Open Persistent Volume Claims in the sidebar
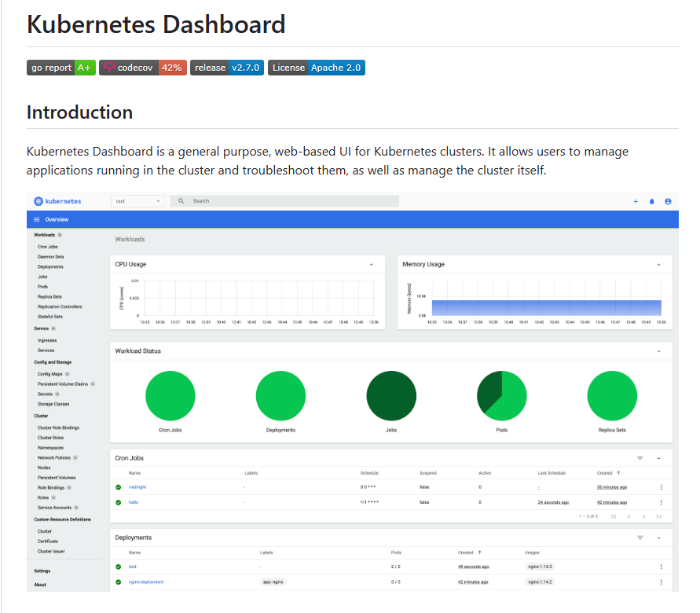Viewport: 700px width, 613px height. pyautogui.click(x=63, y=384)
